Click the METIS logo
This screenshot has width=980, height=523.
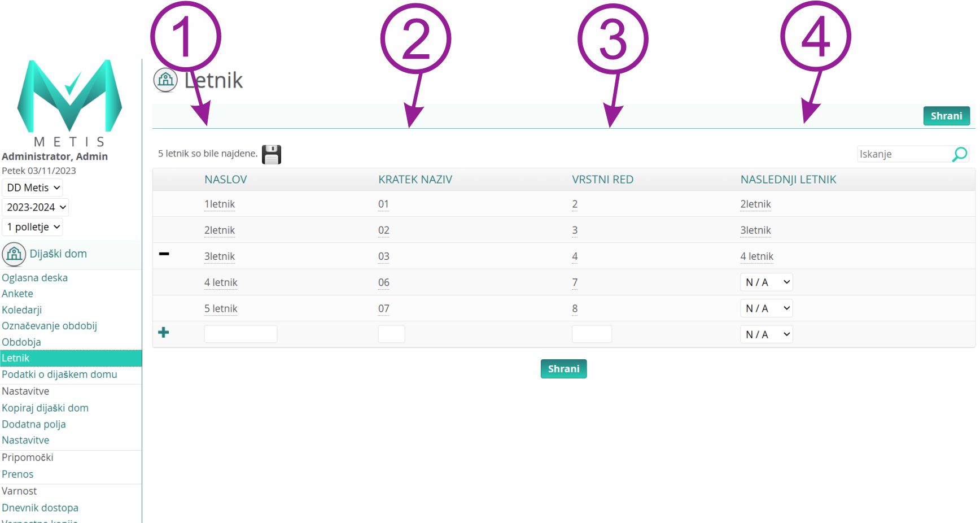pos(69,102)
